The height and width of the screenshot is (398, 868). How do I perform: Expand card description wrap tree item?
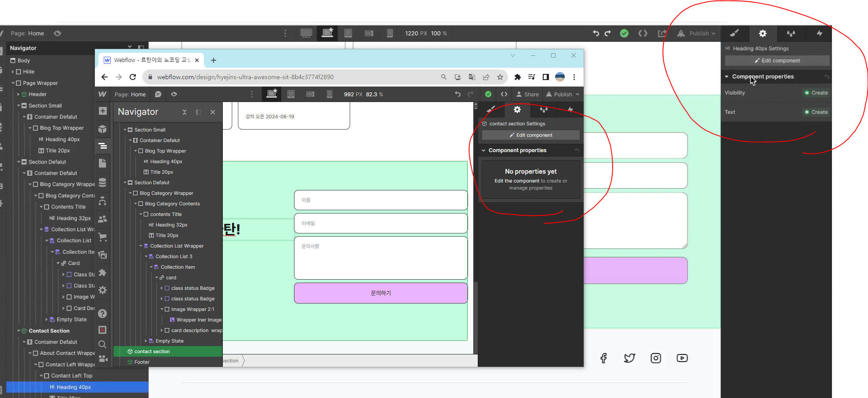(x=162, y=330)
